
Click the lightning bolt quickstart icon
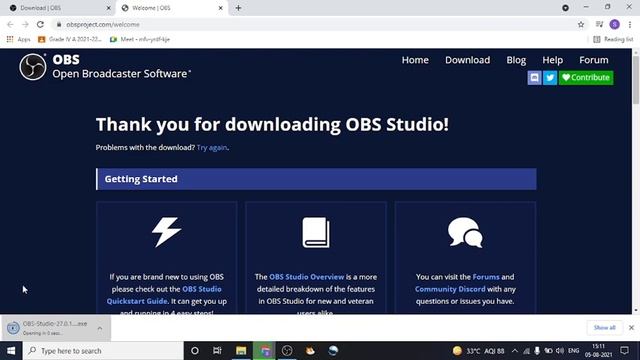point(166,232)
